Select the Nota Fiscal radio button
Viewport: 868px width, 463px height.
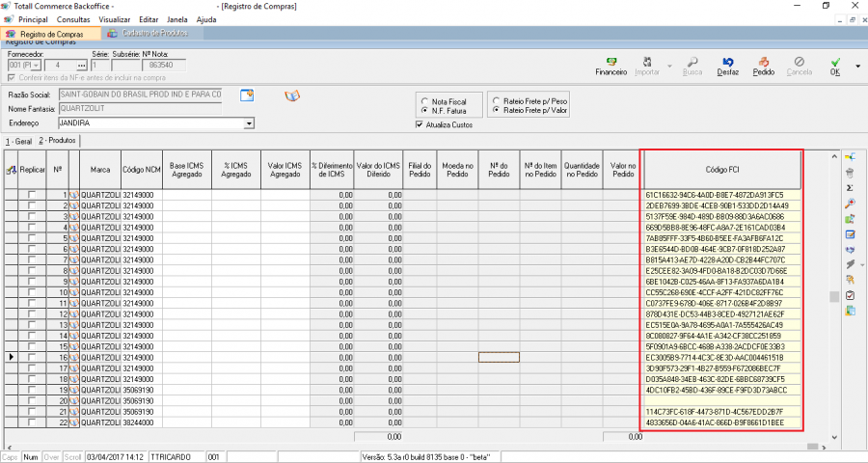tap(424, 101)
